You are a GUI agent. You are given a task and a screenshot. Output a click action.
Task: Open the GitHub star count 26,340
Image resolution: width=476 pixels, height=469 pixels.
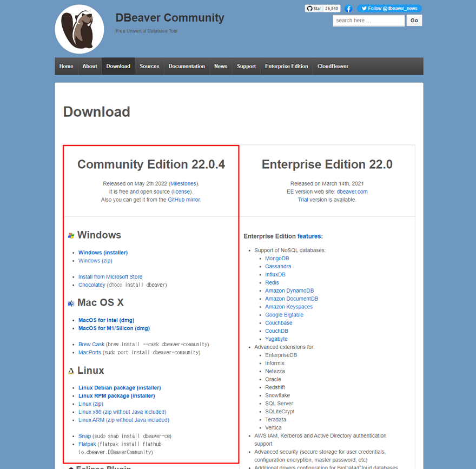click(332, 9)
